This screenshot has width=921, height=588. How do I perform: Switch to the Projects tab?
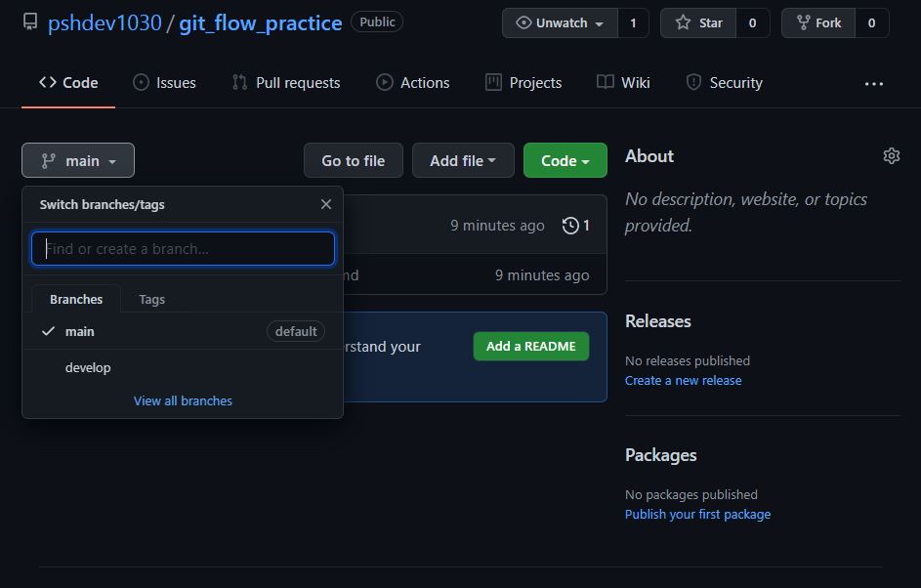pyautogui.click(x=523, y=83)
